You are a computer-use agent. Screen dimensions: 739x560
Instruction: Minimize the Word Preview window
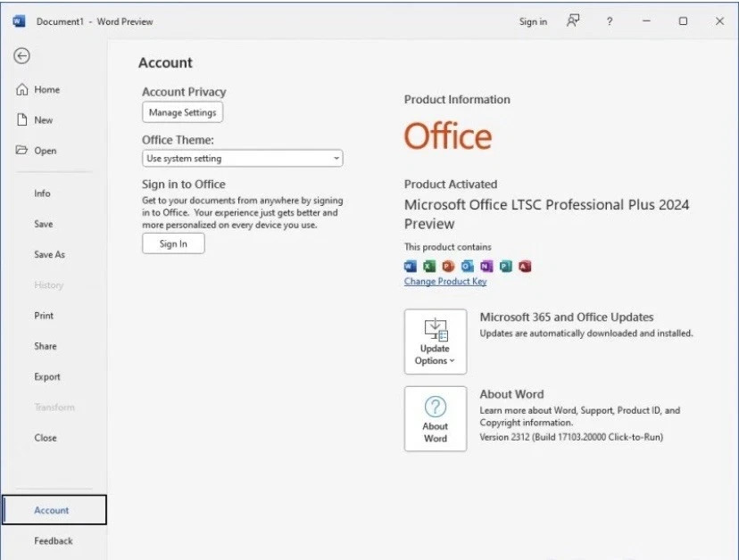(x=646, y=21)
